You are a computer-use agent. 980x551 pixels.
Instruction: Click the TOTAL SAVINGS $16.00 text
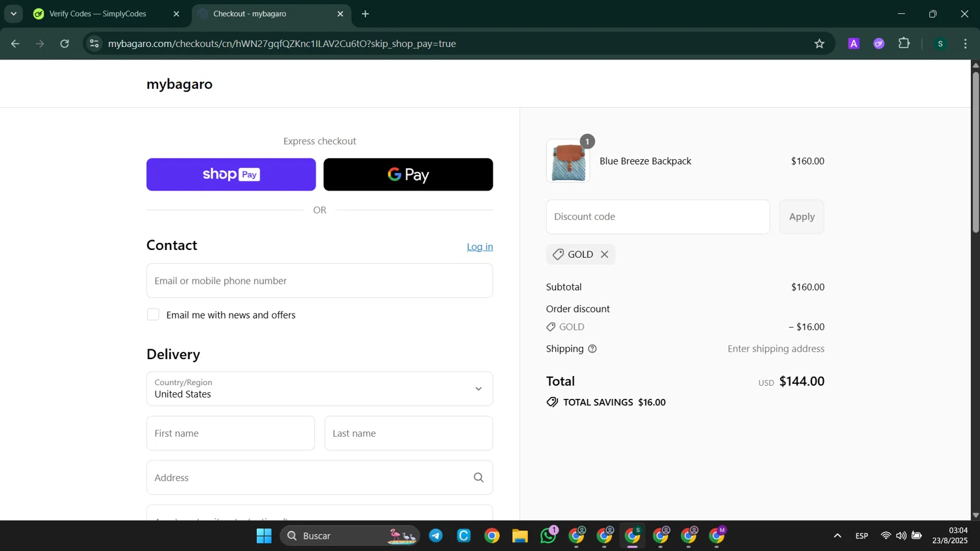(614, 402)
